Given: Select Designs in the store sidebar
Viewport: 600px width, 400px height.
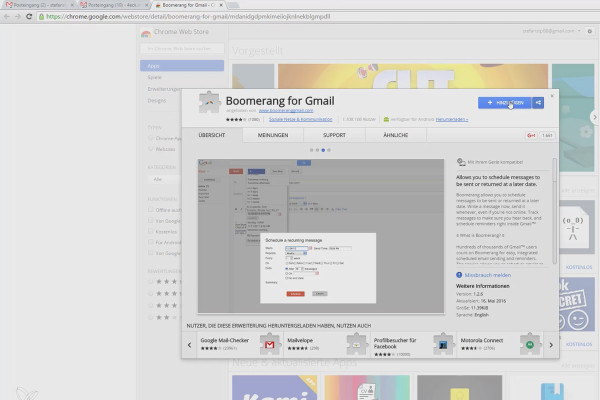Looking at the screenshot, I should point(157,100).
